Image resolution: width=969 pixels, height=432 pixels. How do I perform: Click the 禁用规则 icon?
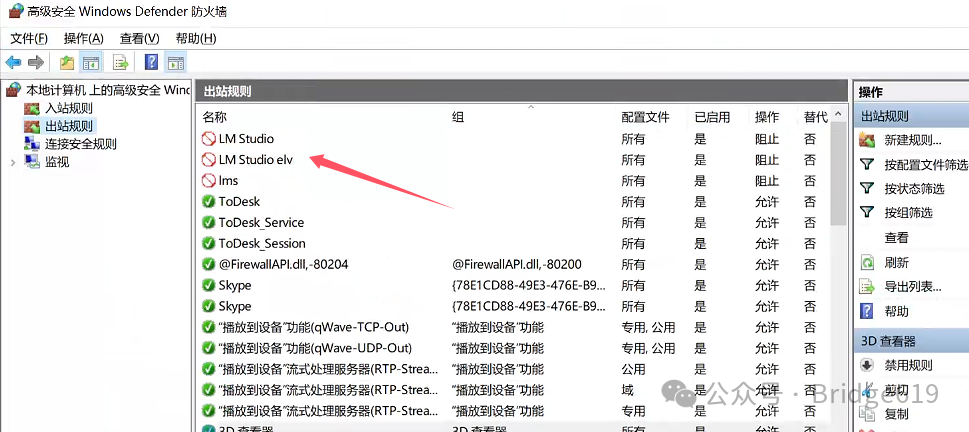pos(868,365)
